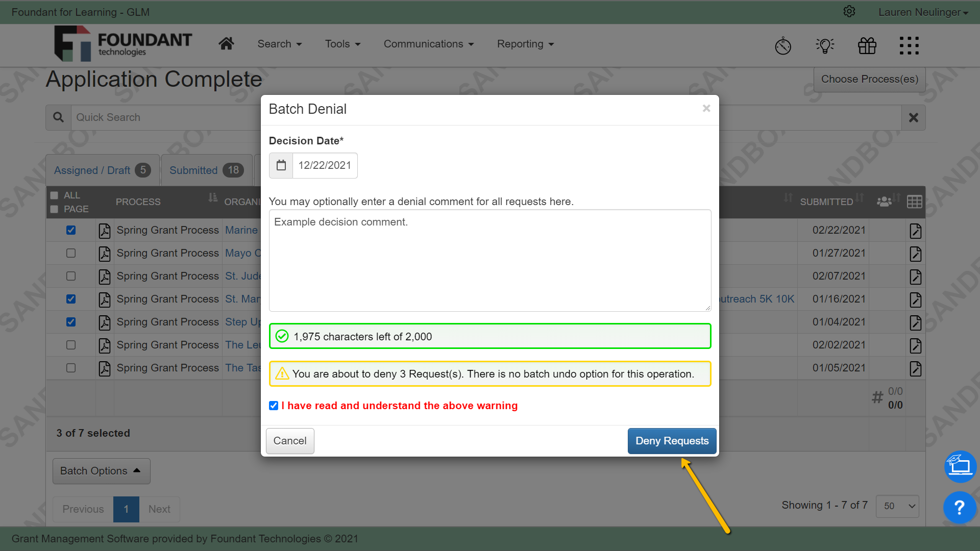Open the Lauren Neulinger account dropdown
This screenshot has width=980, height=551.
[x=923, y=12]
